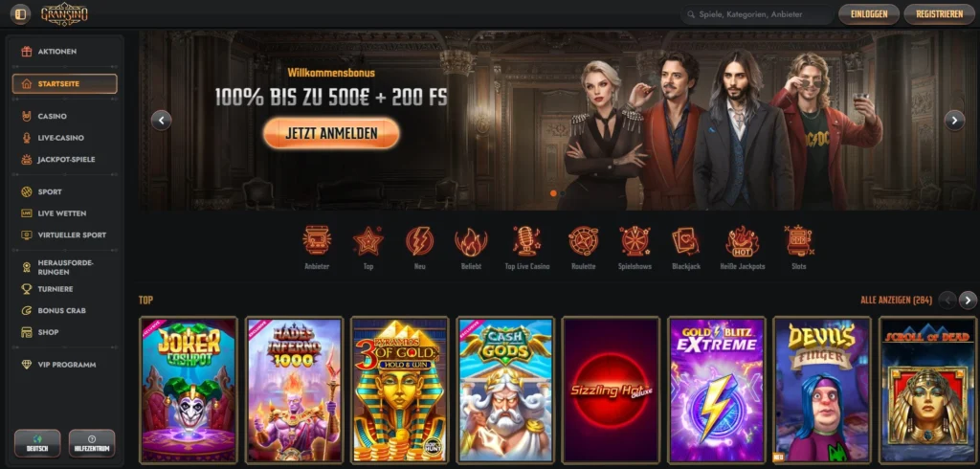980x469 pixels.
Task: Open the Neu lightning category
Action: click(419, 240)
